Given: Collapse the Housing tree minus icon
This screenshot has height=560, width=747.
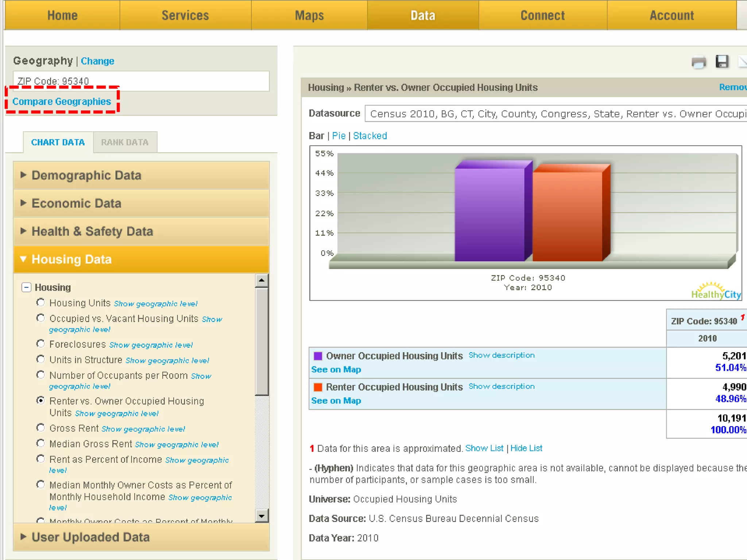Looking at the screenshot, I should click(x=26, y=287).
